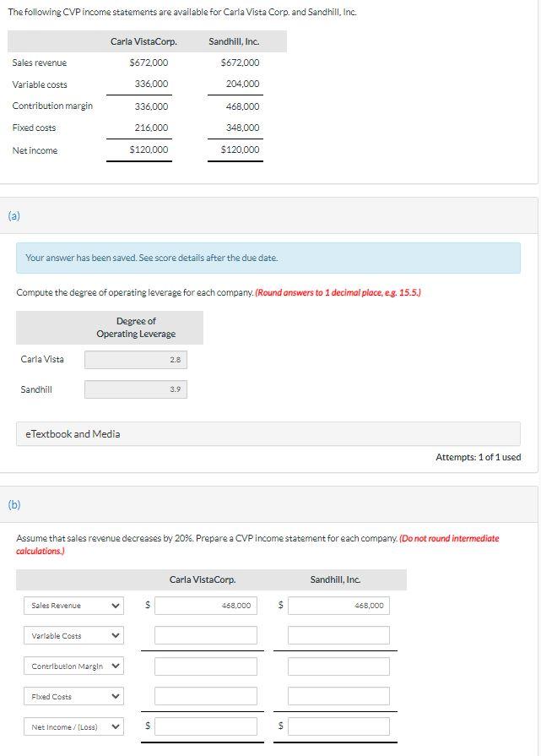Click Carla Vista contribution margin input field
541x756 pixels.
(x=206, y=666)
